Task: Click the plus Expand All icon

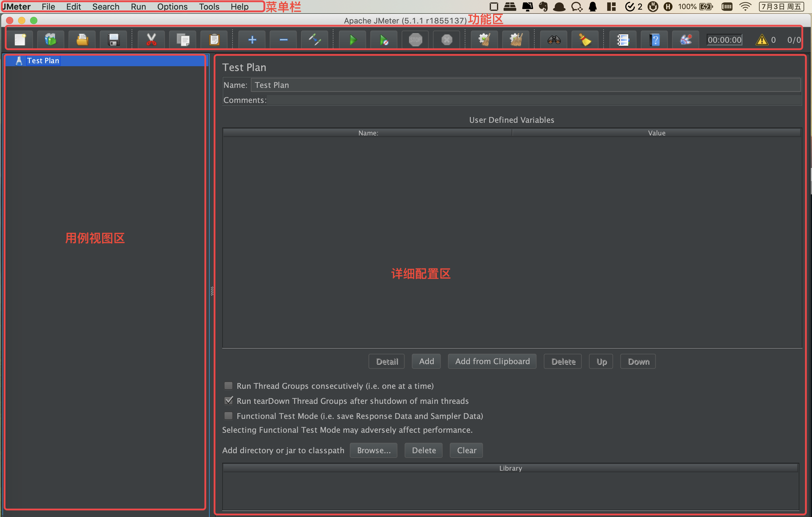Action: tap(252, 40)
